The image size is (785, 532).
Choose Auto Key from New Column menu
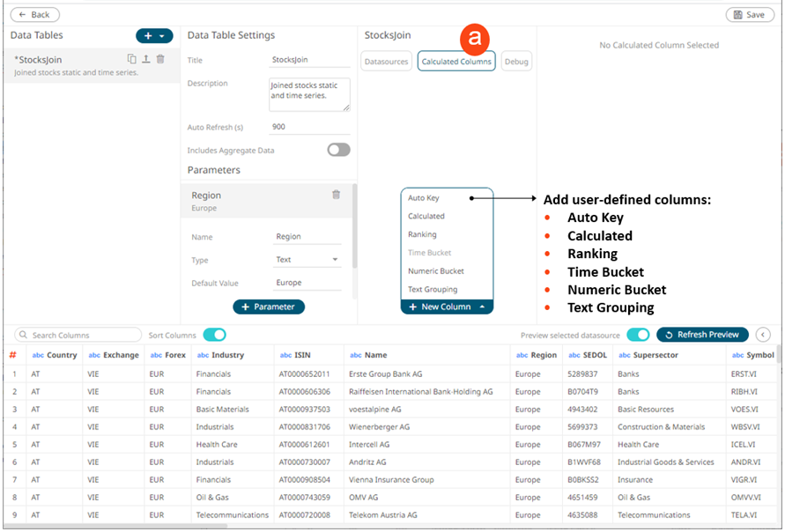point(424,197)
